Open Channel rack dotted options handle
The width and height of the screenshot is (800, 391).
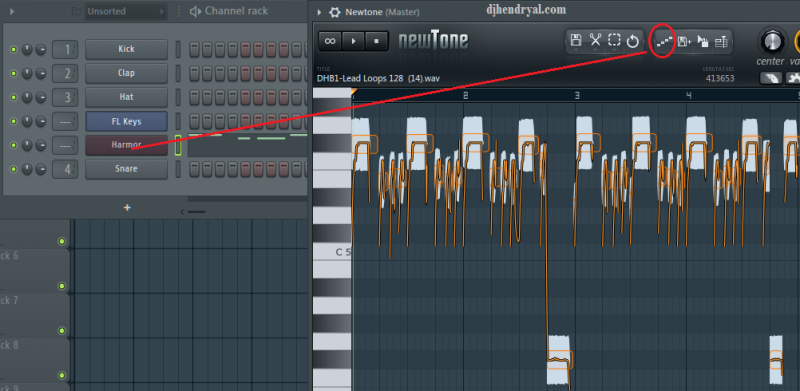click(x=179, y=11)
